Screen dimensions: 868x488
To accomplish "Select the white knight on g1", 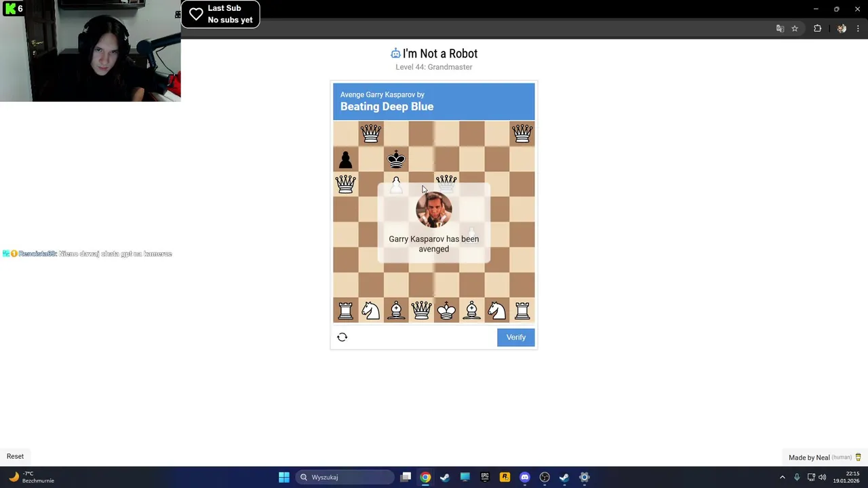I will coord(497,310).
